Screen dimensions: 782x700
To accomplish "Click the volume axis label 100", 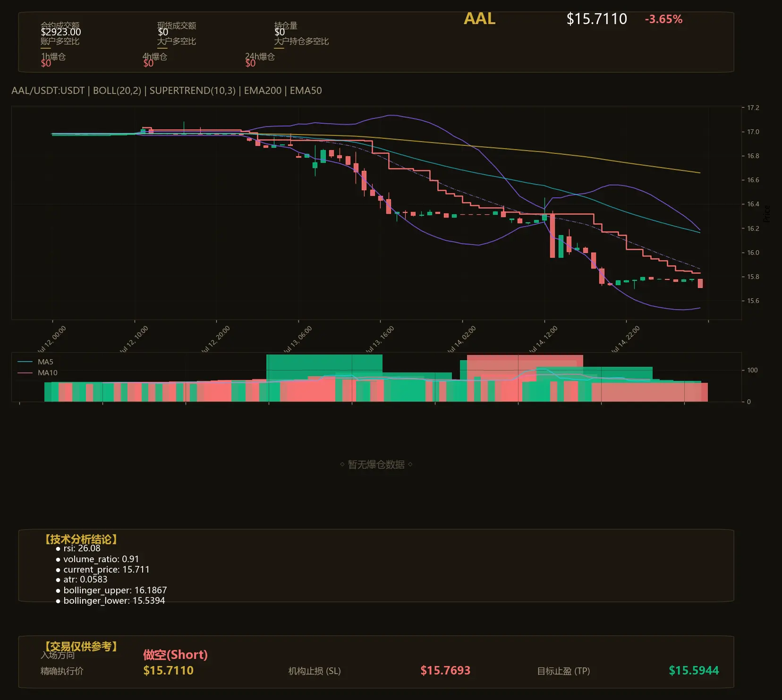I will pyautogui.click(x=752, y=370).
